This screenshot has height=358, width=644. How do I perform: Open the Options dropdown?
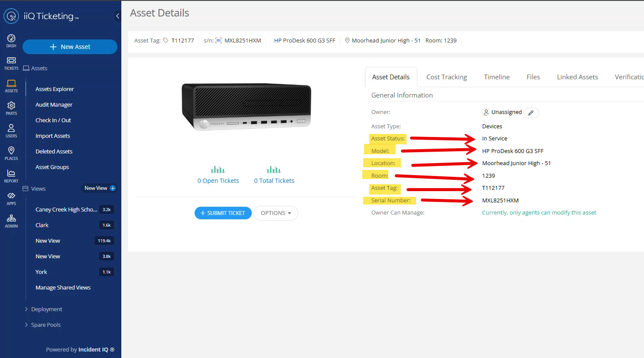(x=276, y=213)
